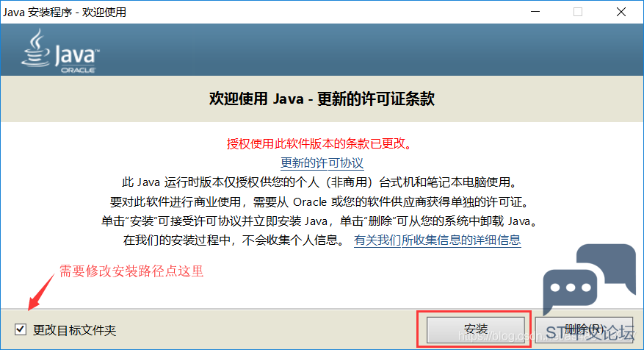Viewport: 644px width, 350px height.
Task: Click the Java Oracle logo
Action: coord(60,51)
